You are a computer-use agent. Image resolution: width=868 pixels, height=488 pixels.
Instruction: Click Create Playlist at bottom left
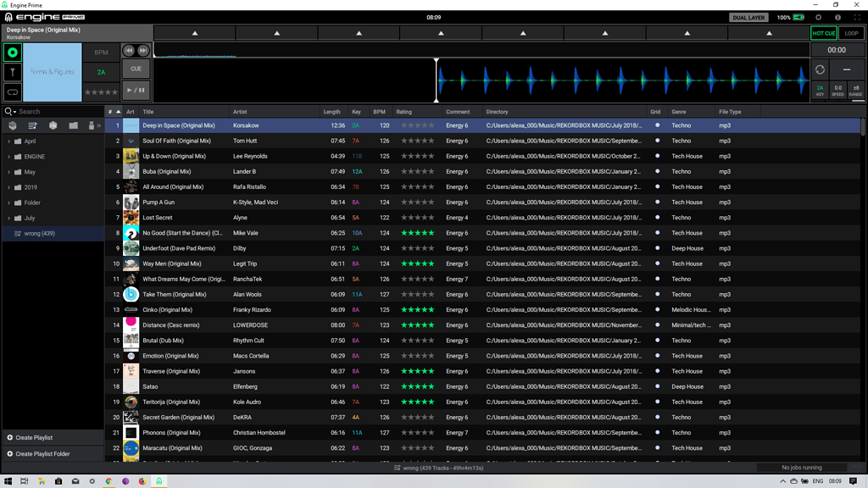click(34, 439)
